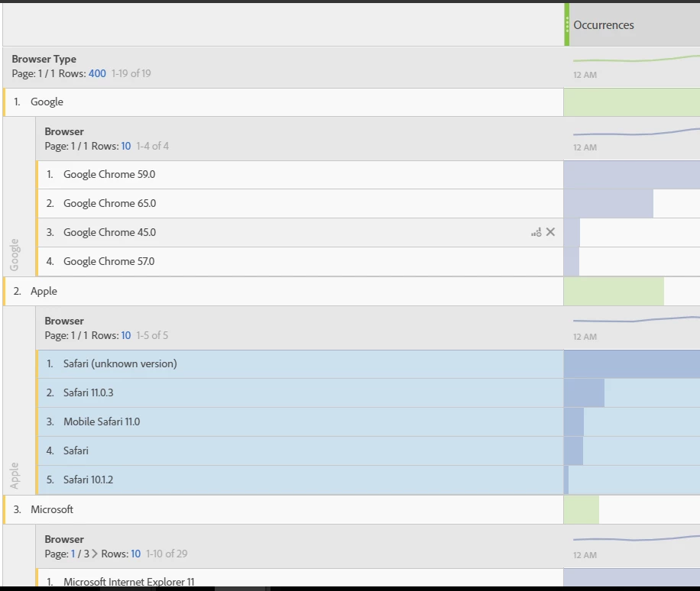Click Browser header under Google breakdown
The height and width of the screenshot is (591, 700).
tap(64, 131)
